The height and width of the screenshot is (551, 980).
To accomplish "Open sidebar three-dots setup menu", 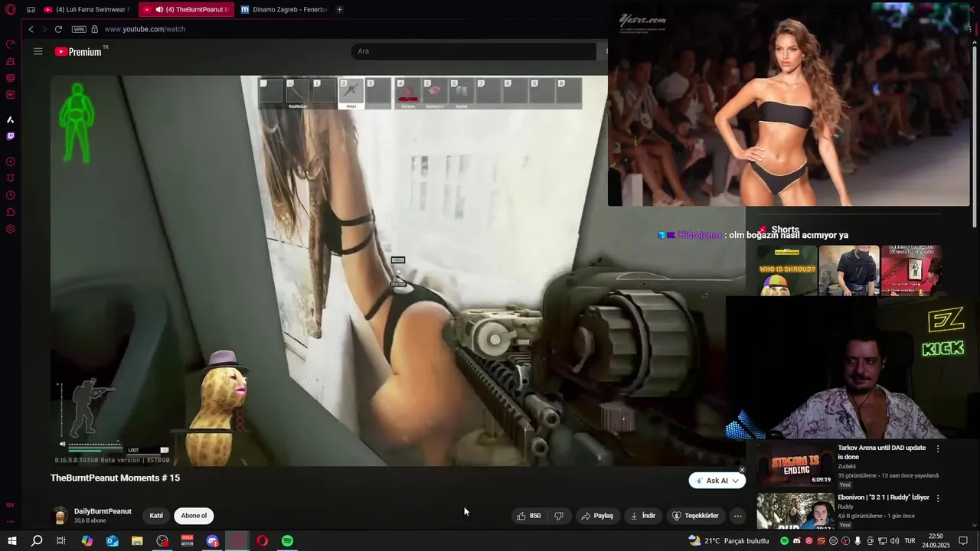I will coord(11,521).
